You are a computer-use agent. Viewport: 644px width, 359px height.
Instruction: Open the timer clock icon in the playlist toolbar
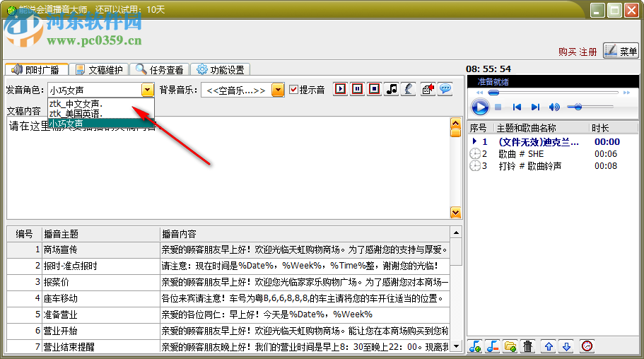587,346
